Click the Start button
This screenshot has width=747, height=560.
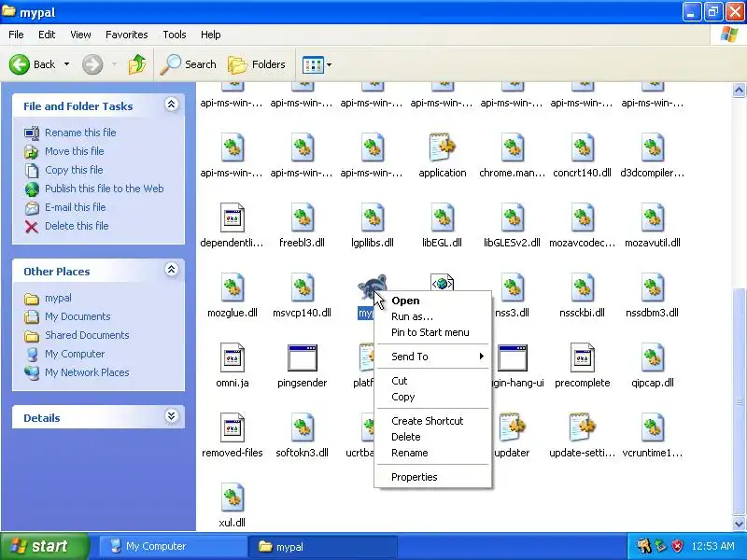(45, 546)
